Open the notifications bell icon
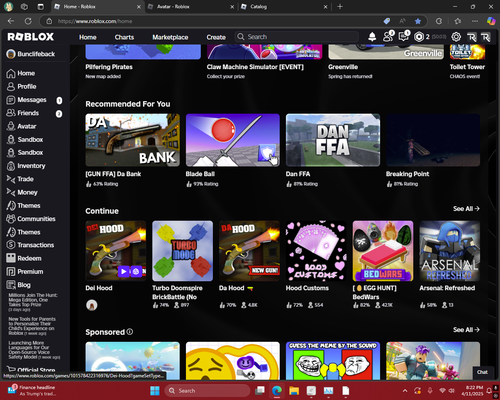This screenshot has height=400, width=500. (372, 37)
